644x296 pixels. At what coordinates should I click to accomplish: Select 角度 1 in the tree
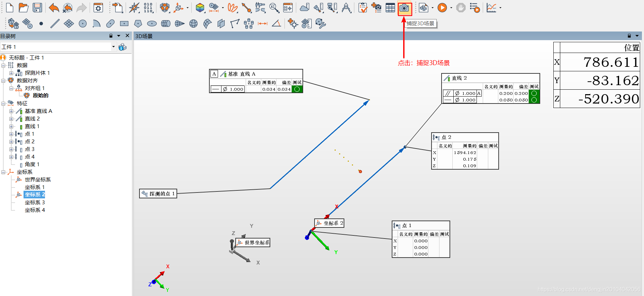pos(32,164)
